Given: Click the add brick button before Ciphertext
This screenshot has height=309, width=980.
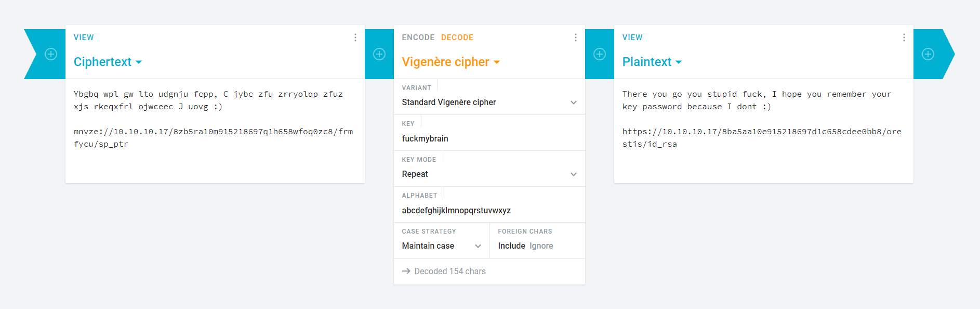Looking at the screenshot, I should point(51,54).
